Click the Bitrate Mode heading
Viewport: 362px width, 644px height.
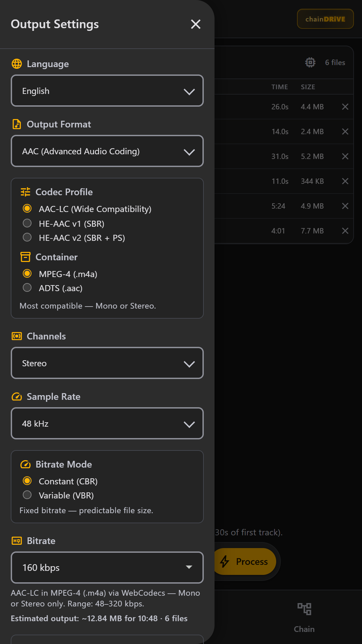click(x=64, y=464)
